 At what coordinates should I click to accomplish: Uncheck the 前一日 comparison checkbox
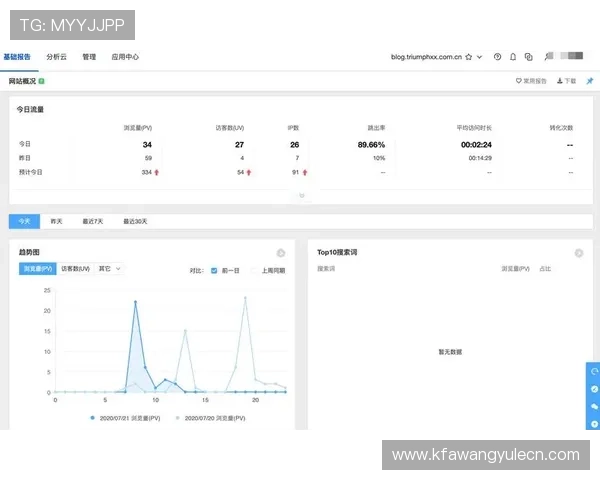(214, 270)
